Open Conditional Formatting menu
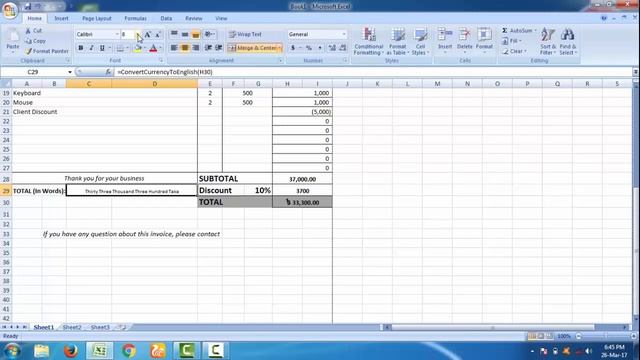 tap(369, 41)
